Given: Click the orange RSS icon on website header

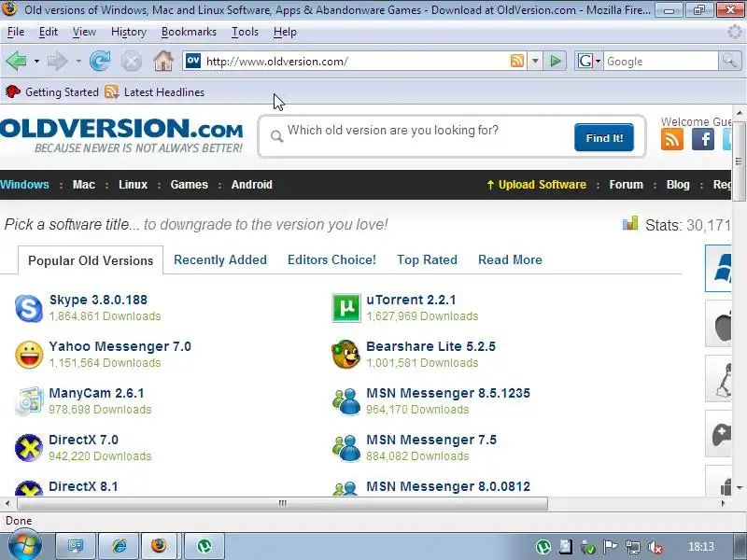Looking at the screenshot, I should (671, 139).
